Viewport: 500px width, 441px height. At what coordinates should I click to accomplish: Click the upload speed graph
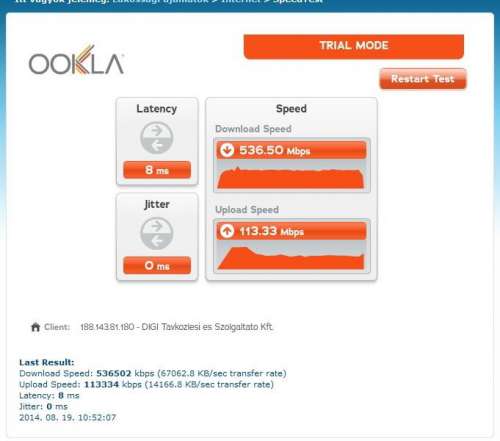pyautogui.click(x=291, y=257)
